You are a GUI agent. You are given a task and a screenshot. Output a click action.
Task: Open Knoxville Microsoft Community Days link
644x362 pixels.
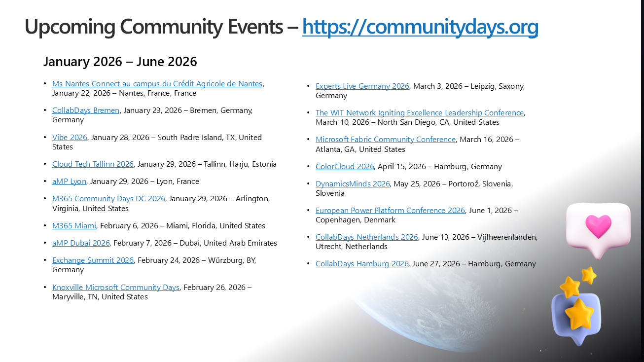[116, 288]
